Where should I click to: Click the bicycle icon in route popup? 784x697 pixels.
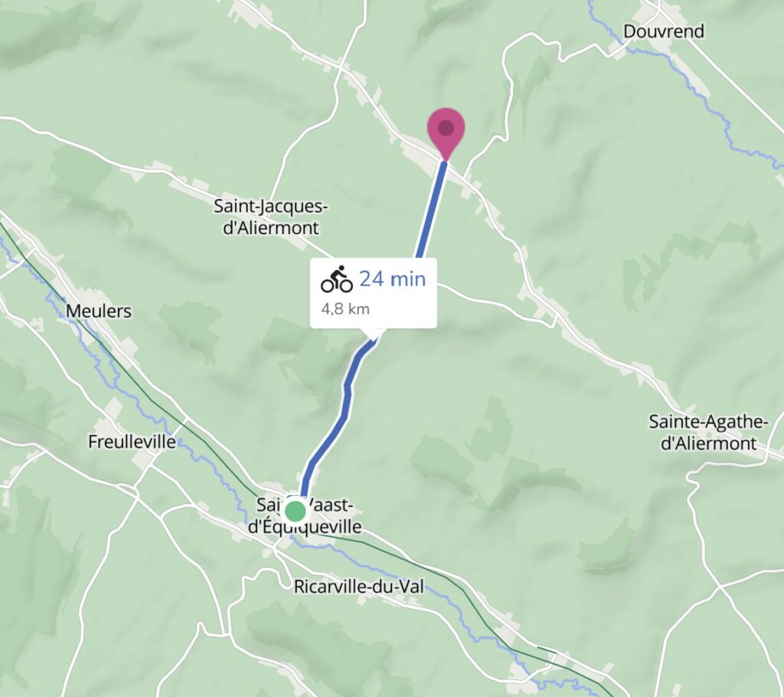pyautogui.click(x=337, y=278)
